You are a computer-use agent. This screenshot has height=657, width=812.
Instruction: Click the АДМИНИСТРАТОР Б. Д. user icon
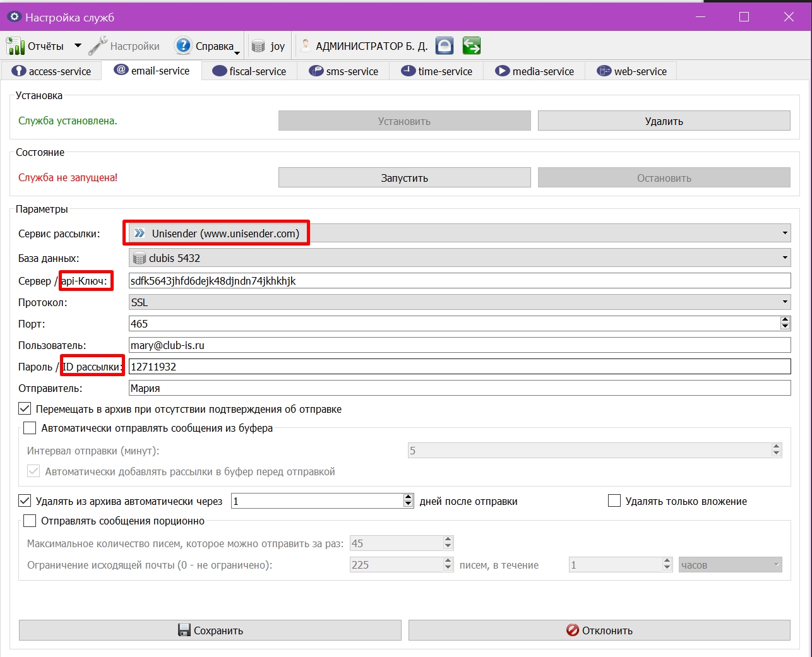point(306,45)
